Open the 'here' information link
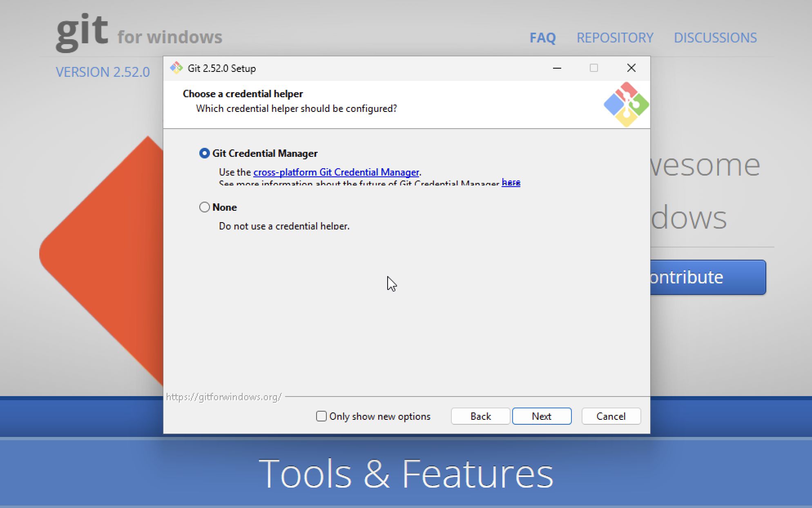The width and height of the screenshot is (812, 508). (511, 183)
